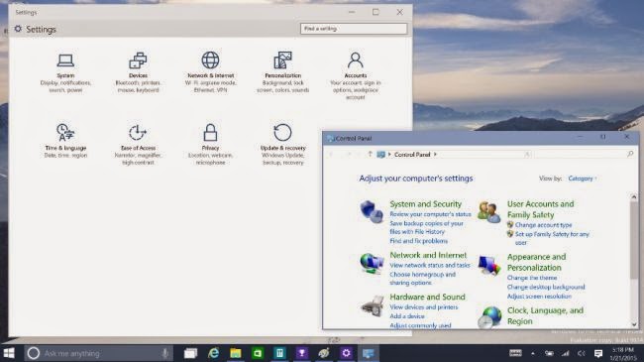Open the Devices settings category

[138, 72]
